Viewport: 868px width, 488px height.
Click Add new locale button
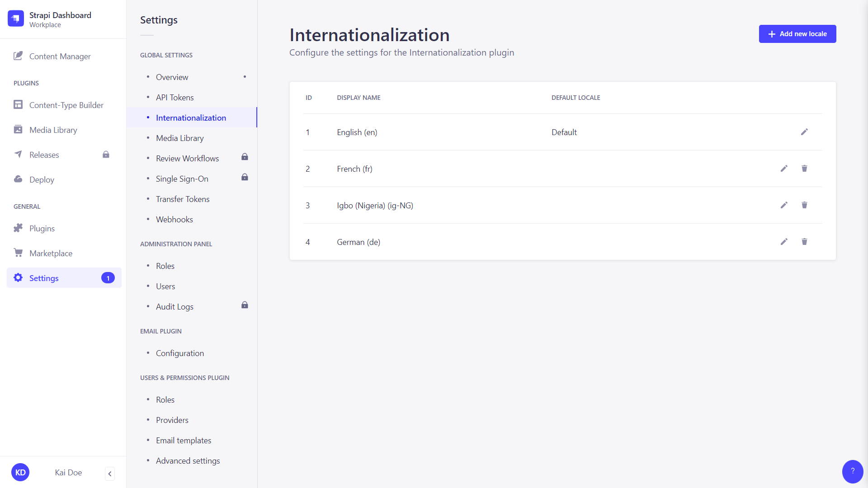tap(797, 34)
